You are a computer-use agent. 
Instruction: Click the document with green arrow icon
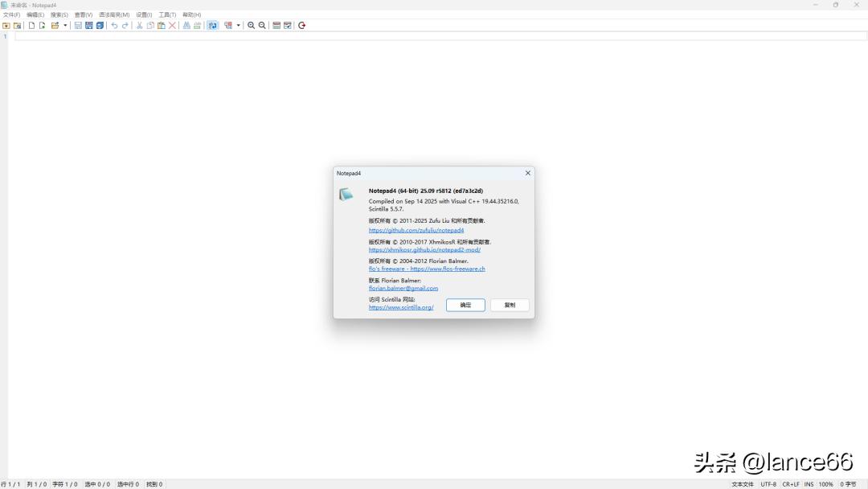coord(42,26)
